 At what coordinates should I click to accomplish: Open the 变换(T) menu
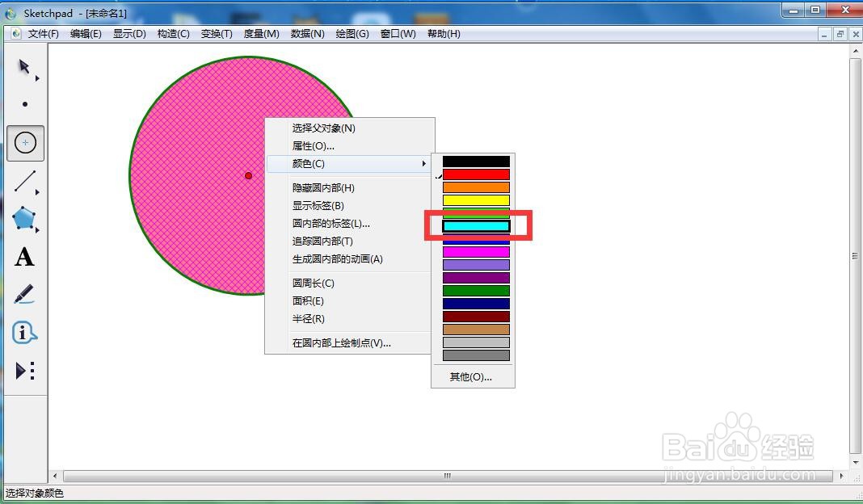click(x=217, y=34)
